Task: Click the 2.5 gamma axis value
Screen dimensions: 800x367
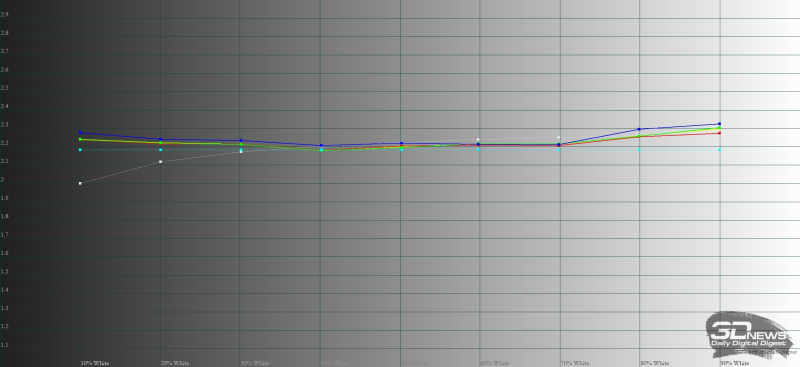Action: (4, 88)
